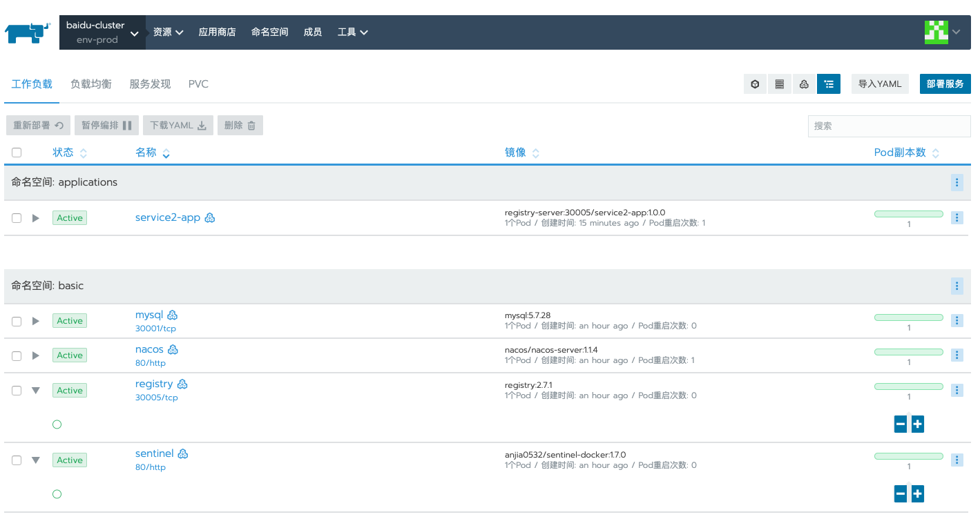Sort by the 状态 column header

[70, 153]
